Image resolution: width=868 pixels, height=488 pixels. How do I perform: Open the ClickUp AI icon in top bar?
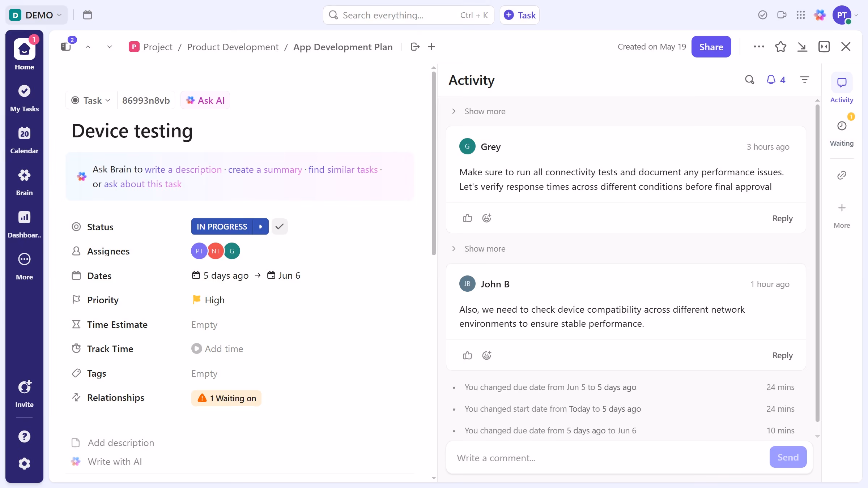point(820,15)
